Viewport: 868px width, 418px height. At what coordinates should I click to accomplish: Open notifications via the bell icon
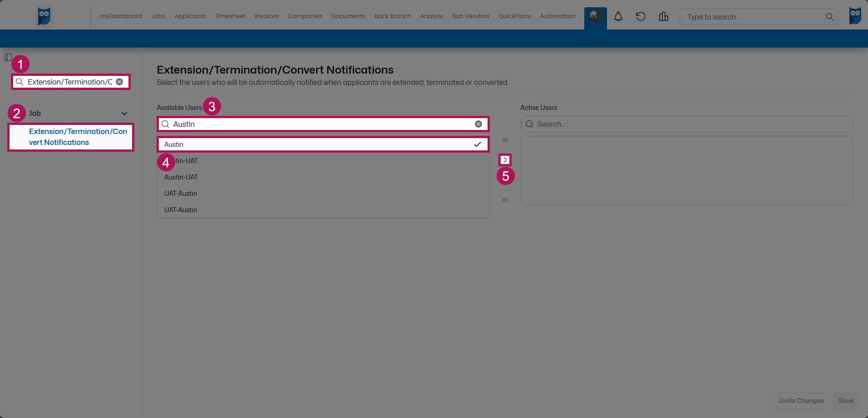[x=618, y=16]
